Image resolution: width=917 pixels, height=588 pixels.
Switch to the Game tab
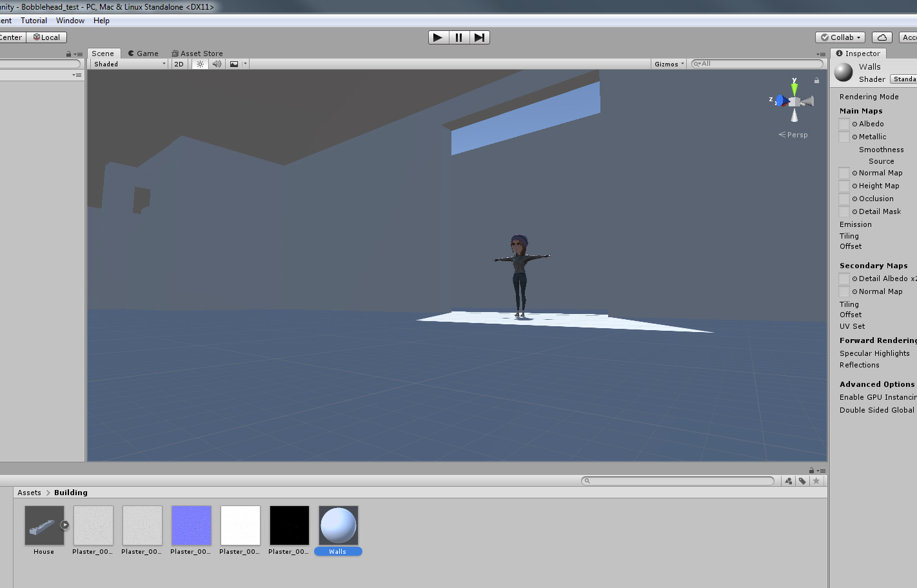[x=143, y=53]
